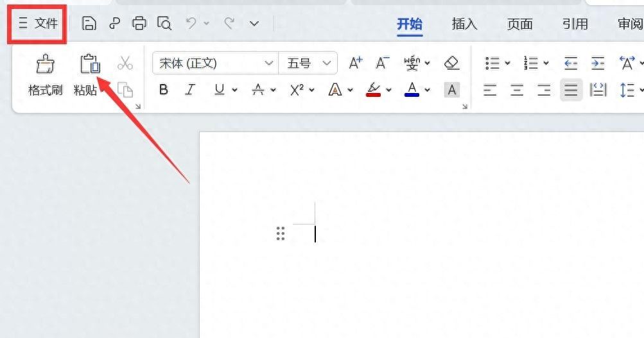Open the font group dialog launcher
The height and width of the screenshot is (338, 644).
coord(465,106)
